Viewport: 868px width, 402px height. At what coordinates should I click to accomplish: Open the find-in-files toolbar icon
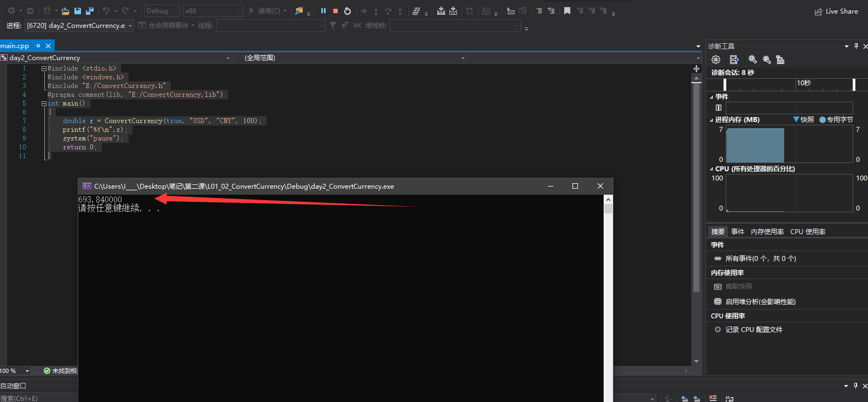(299, 11)
